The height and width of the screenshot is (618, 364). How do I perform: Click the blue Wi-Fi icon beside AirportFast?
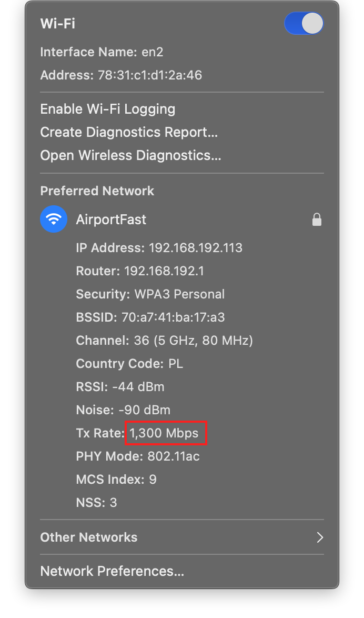click(x=54, y=219)
